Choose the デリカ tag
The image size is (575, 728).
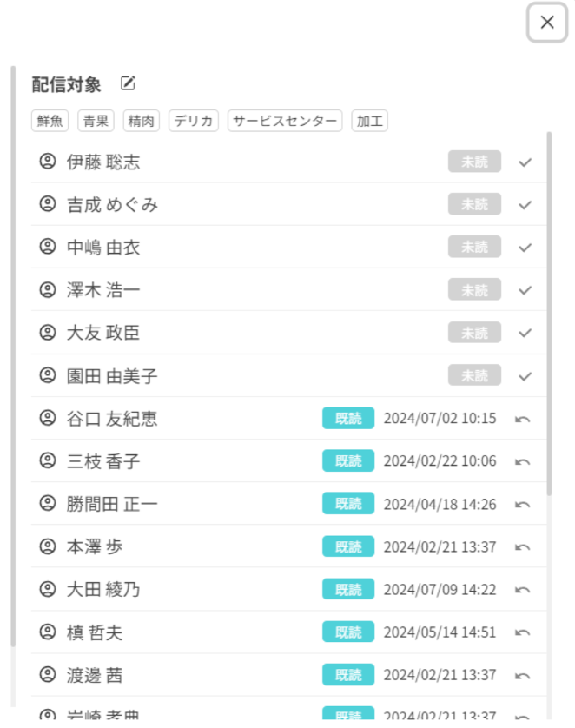point(194,121)
